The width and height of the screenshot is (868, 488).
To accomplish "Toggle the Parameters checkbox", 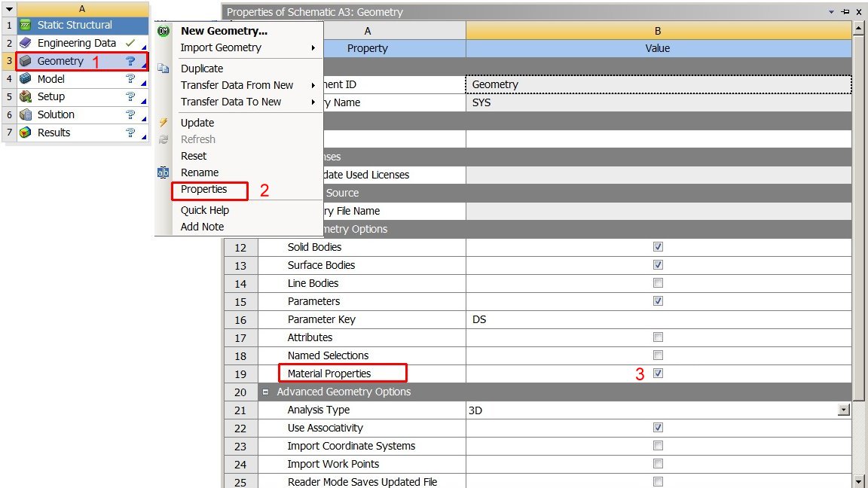I will pos(658,301).
